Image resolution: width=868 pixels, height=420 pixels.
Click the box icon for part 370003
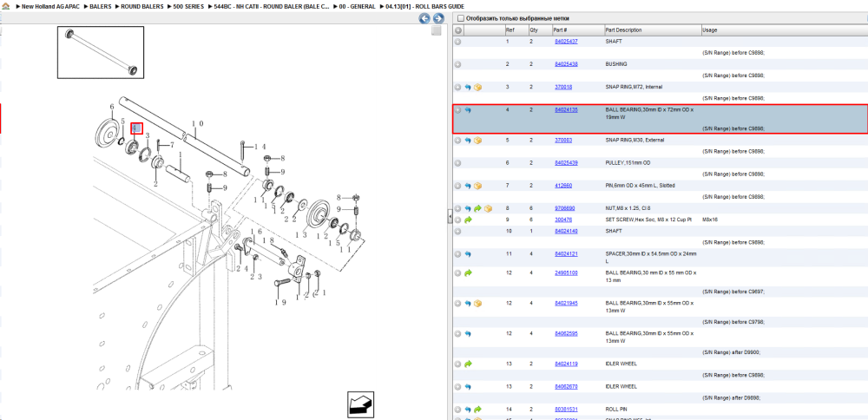click(477, 140)
